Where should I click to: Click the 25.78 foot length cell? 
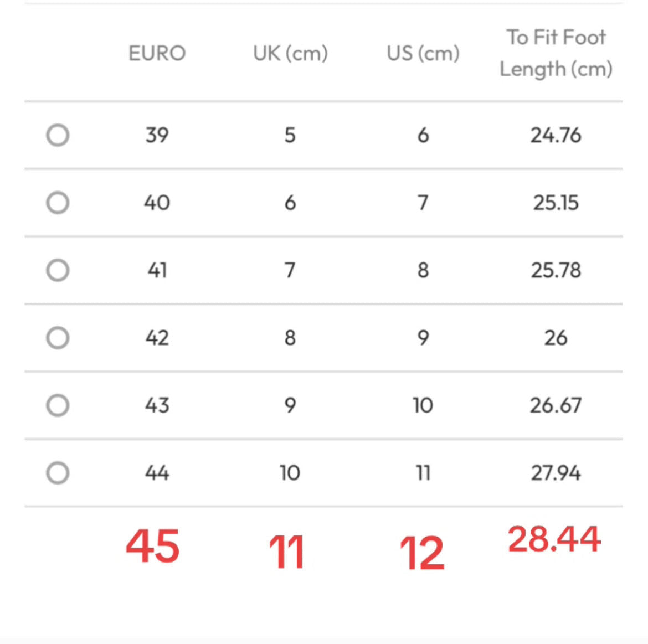(556, 270)
